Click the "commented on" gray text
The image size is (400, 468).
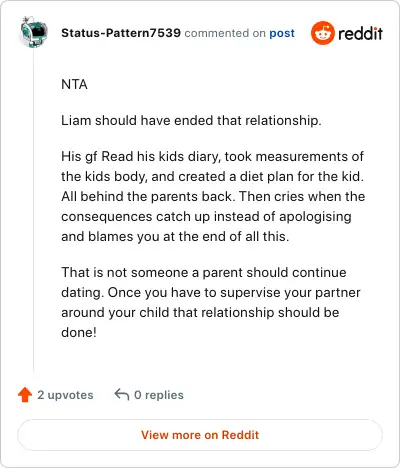click(225, 33)
